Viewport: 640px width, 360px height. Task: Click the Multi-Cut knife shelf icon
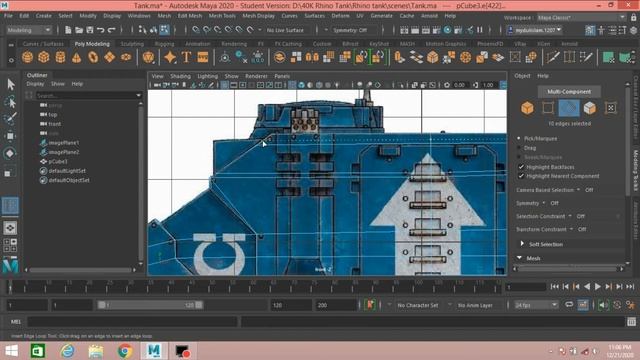point(553,57)
